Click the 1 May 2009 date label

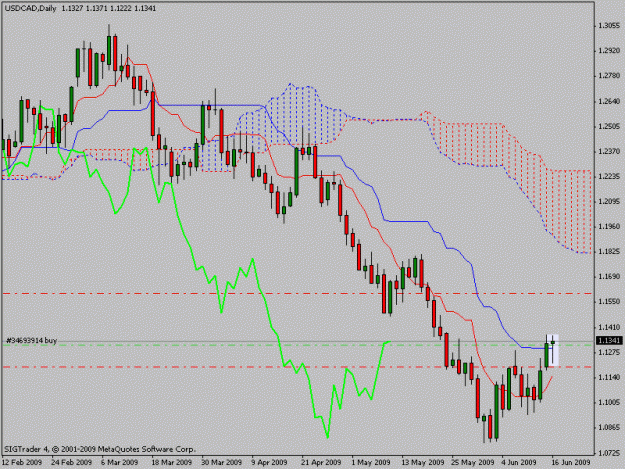coord(371,462)
